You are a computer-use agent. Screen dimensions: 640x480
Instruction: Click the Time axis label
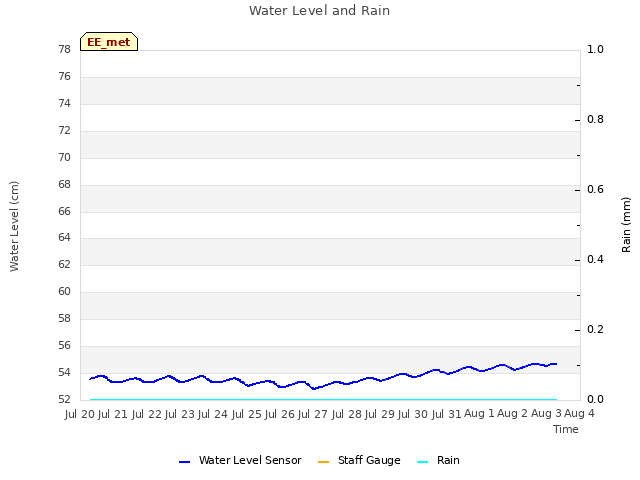pos(566,429)
